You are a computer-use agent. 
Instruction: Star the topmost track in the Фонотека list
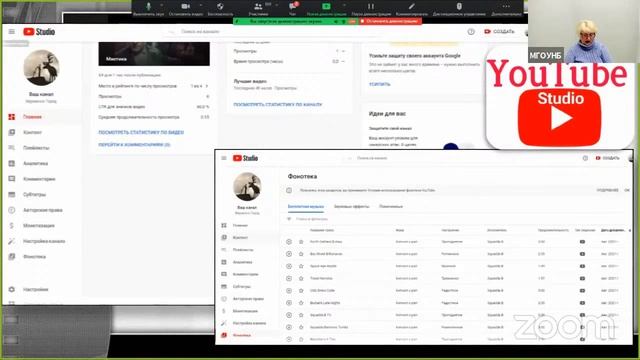(x=301, y=242)
